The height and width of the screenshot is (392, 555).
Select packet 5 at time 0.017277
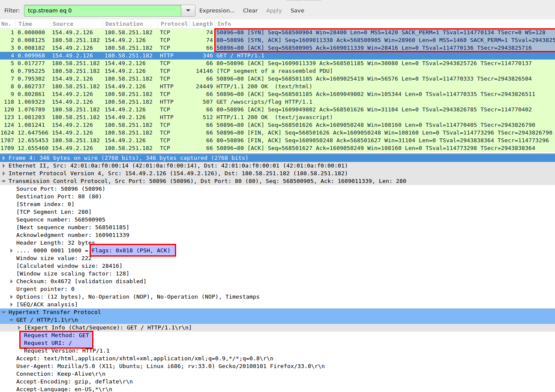click(x=277, y=63)
